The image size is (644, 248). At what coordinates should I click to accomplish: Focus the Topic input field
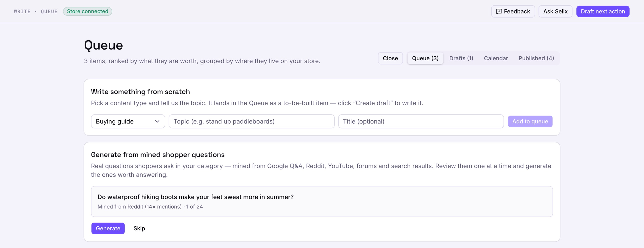(251, 121)
